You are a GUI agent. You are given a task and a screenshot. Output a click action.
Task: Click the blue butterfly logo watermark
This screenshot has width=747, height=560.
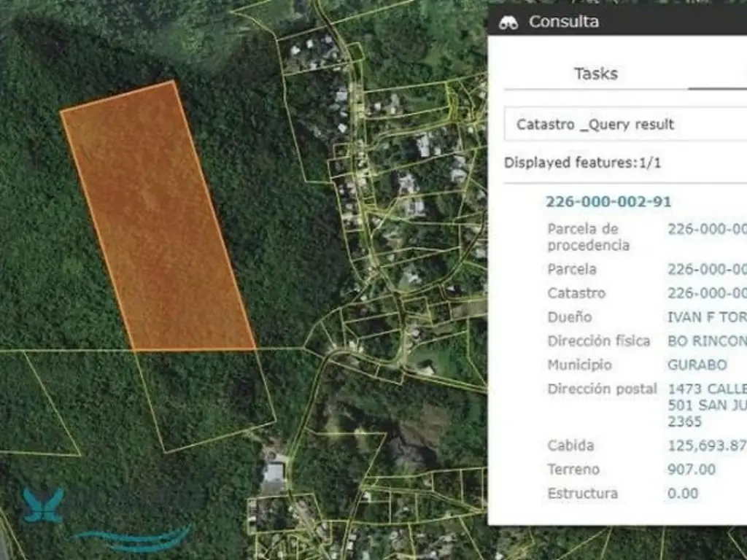pyautogui.click(x=43, y=505)
